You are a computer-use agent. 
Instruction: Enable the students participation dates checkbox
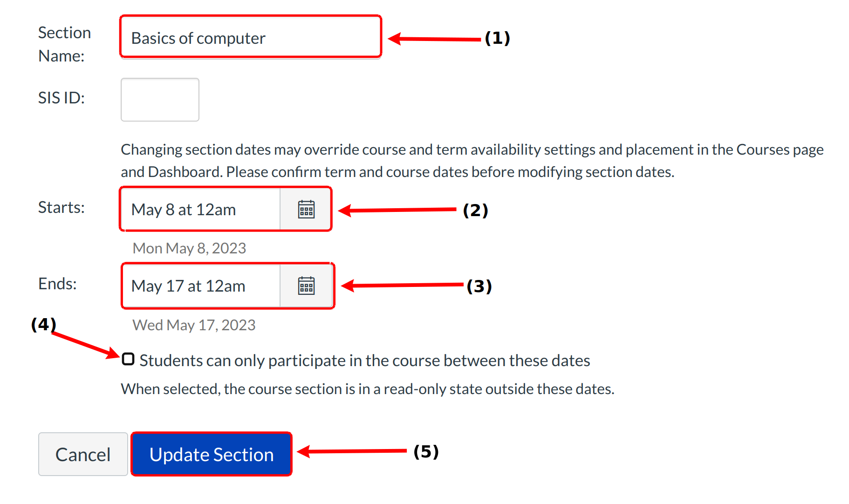point(128,360)
